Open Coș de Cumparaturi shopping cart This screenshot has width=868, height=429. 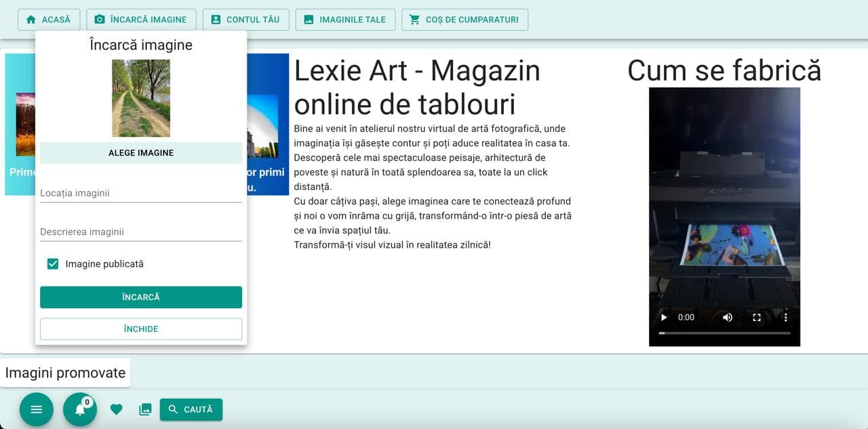click(x=465, y=20)
